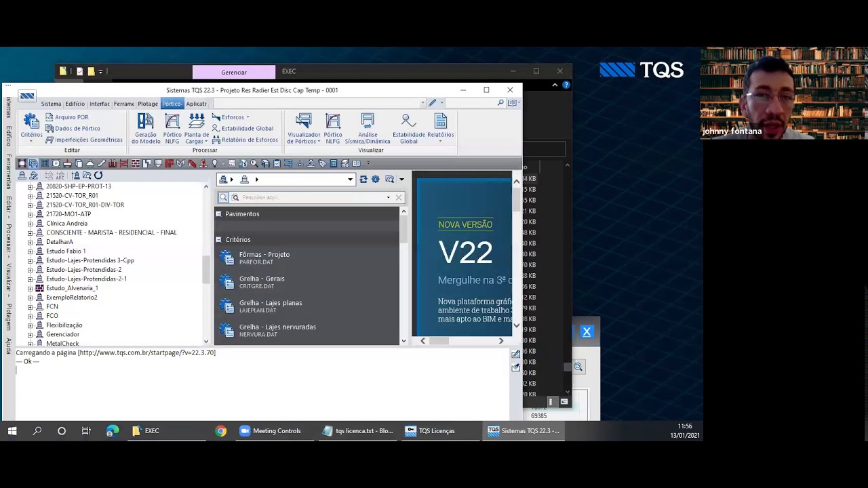Select Estudo_Alvenaria_1 in the tree
The height and width of the screenshot is (488, 868).
72,288
